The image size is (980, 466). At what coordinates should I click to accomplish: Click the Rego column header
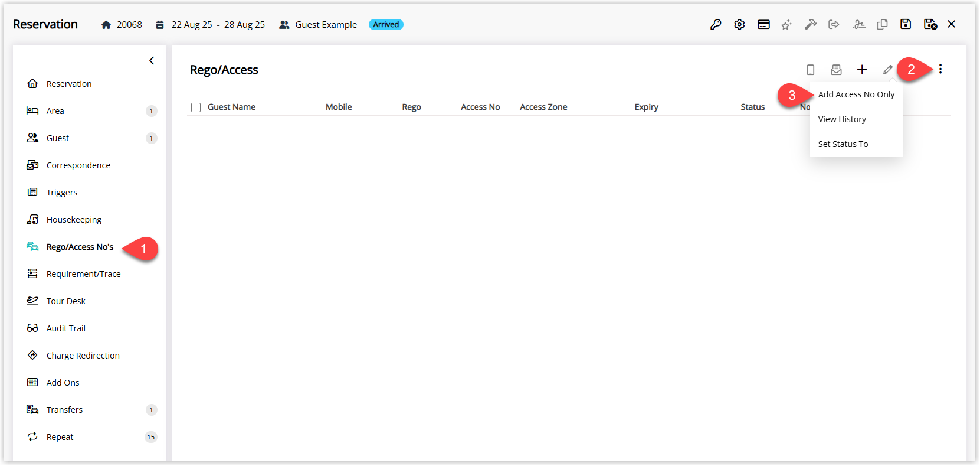tap(411, 107)
